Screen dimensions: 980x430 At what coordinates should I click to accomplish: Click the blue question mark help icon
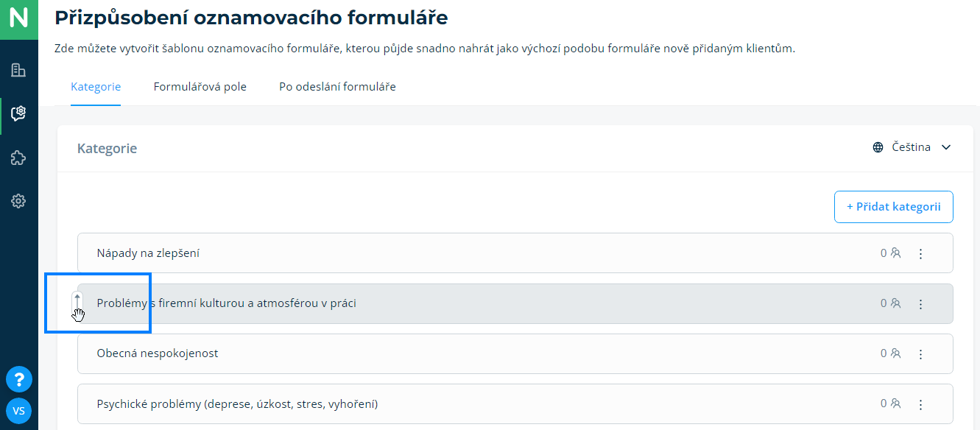[x=19, y=379]
